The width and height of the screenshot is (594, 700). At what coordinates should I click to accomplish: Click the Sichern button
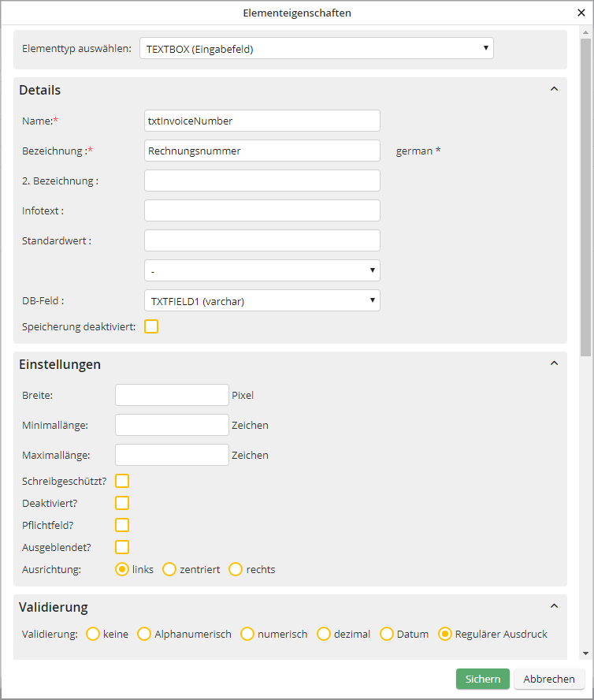pos(482,679)
